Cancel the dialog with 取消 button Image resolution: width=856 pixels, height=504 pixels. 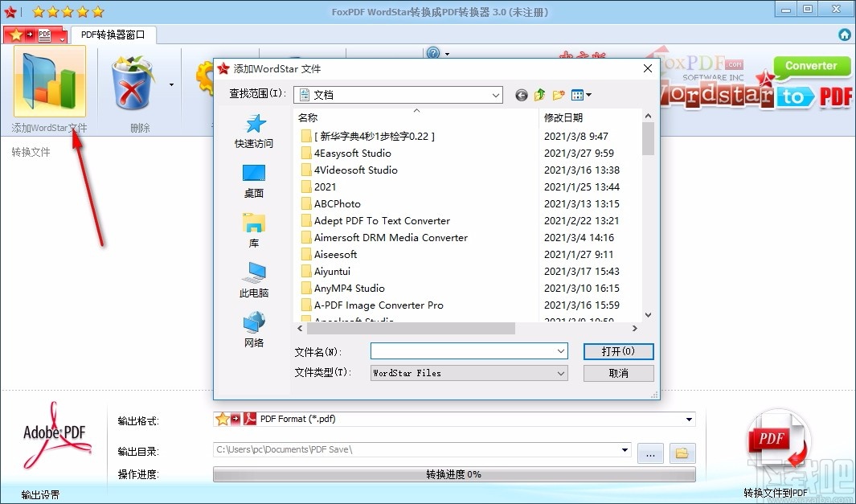pyautogui.click(x=618, y=372)
